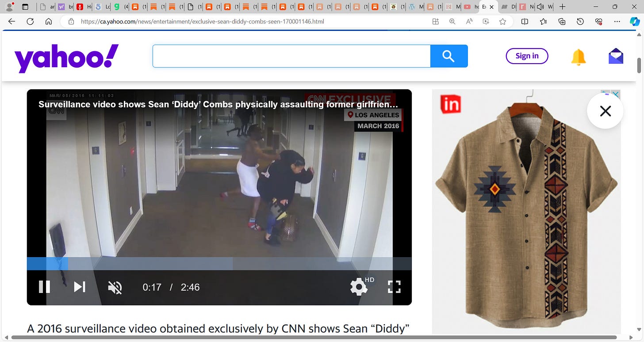Click the video enhance icon in address bar

click(x=486, y=21)
